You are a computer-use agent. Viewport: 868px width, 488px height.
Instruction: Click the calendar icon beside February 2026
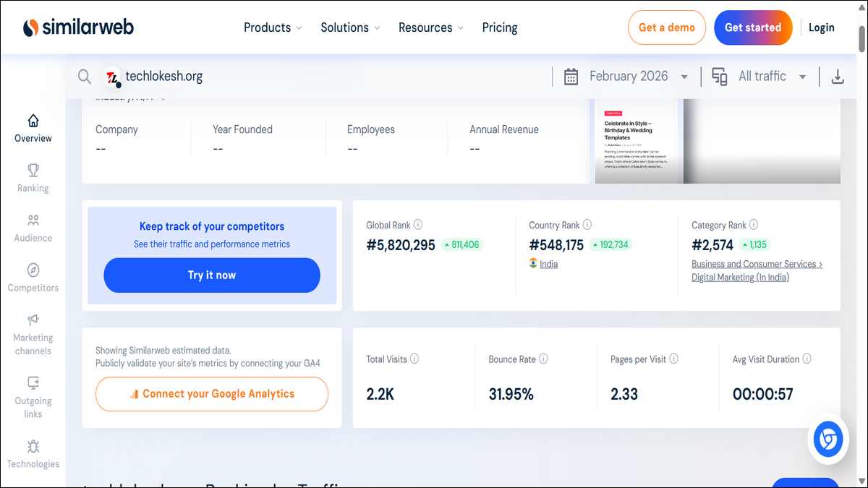[571, 77]
